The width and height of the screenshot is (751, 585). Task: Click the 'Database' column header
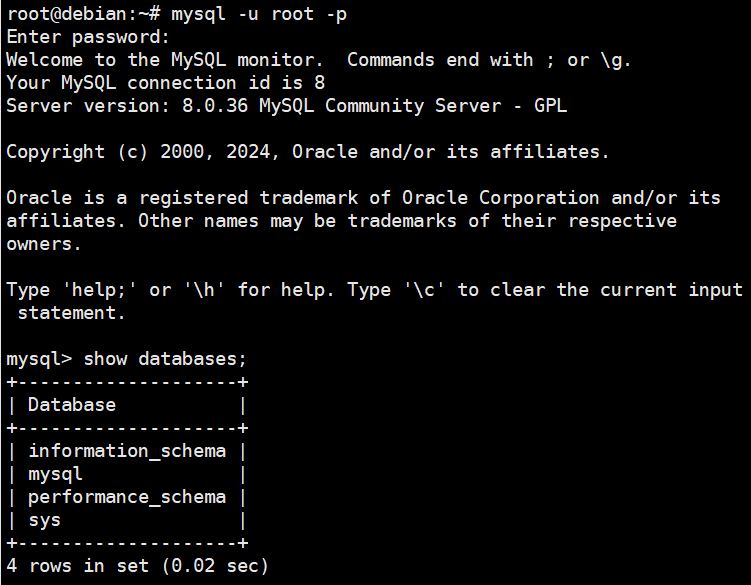(72, 405)
